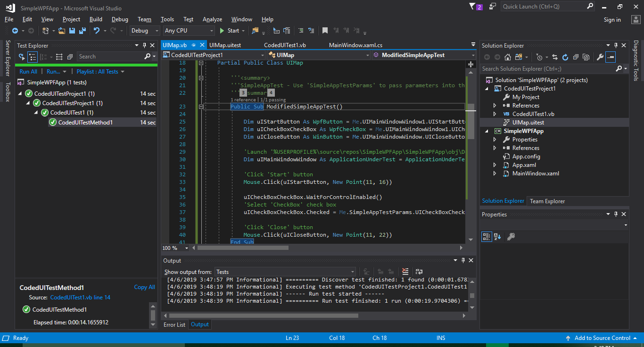Image resolution: width=644 pixels, height=347 pixels.
Task: Open the CodedUITest1.vb line 14 source link
Action: coord(80,297)
